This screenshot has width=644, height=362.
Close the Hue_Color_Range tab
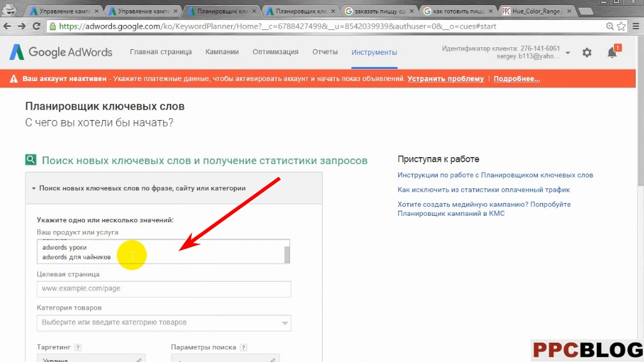[x=569, y=11]
